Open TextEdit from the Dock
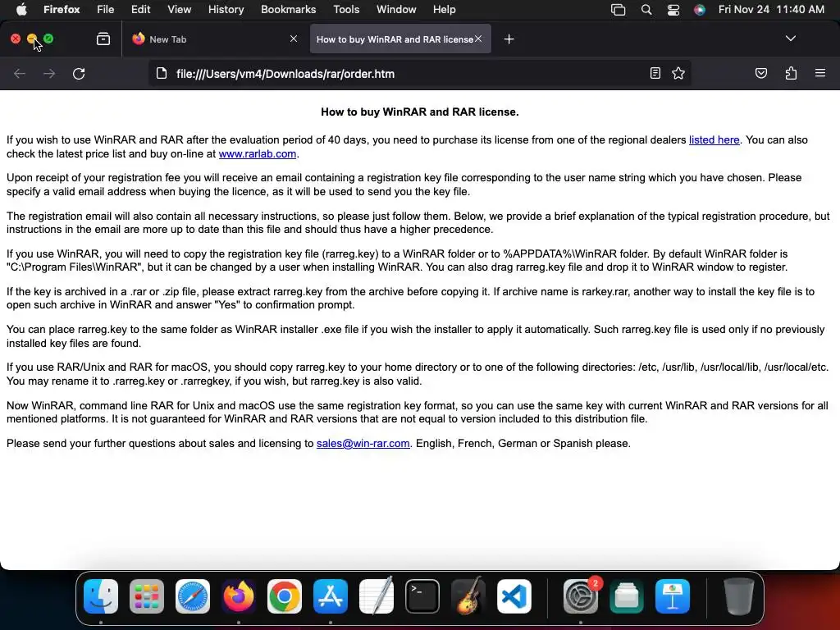 [377, 596]
